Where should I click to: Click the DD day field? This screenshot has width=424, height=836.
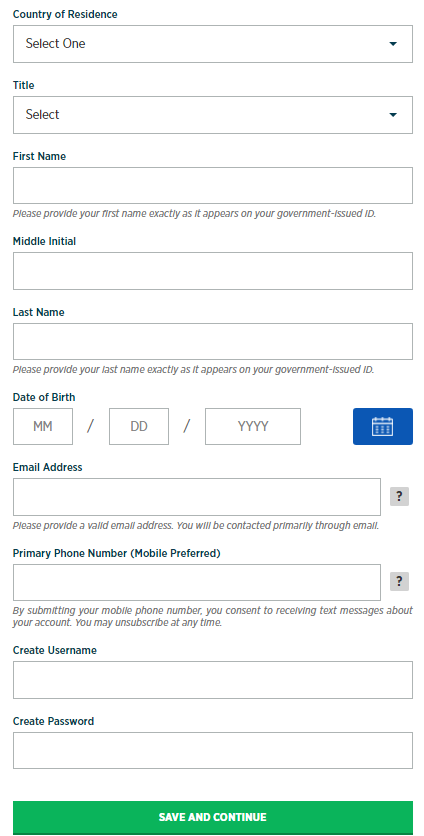point(139,427)
